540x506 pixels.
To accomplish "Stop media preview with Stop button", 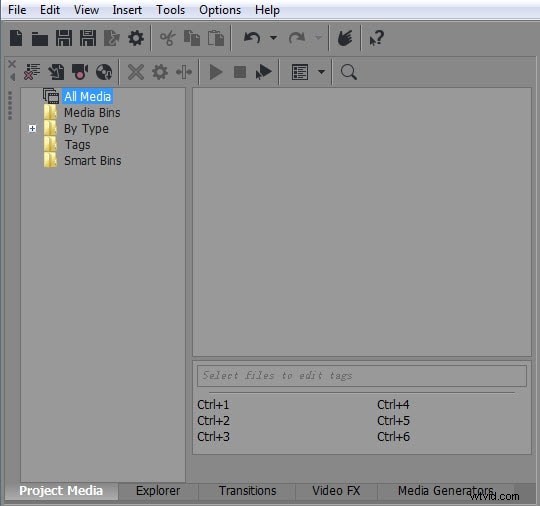I will (240, 72).
